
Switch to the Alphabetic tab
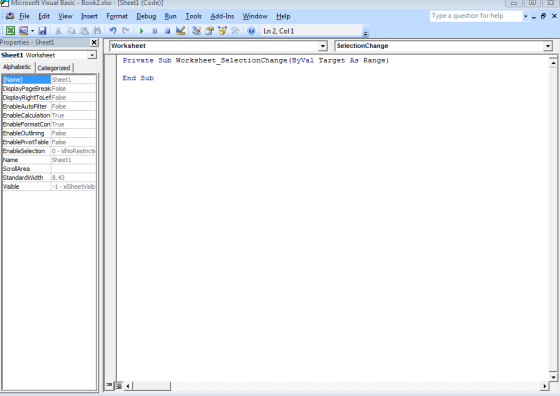coord(17,67)
